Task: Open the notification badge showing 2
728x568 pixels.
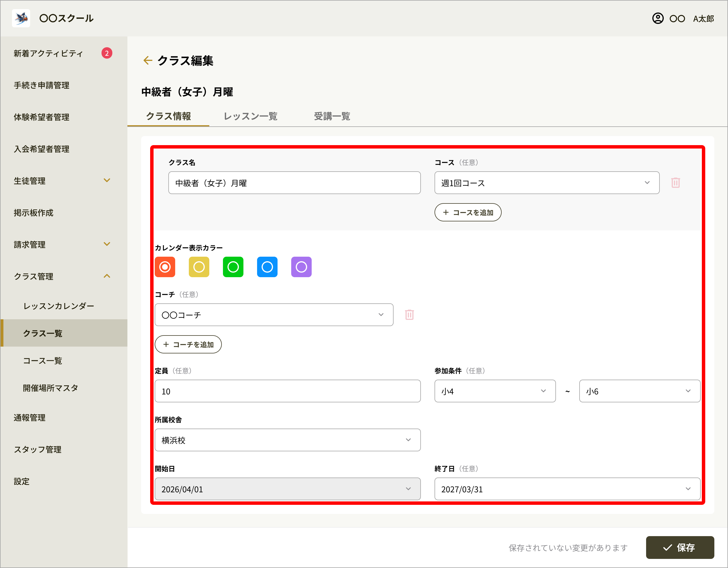Action: 107,53
